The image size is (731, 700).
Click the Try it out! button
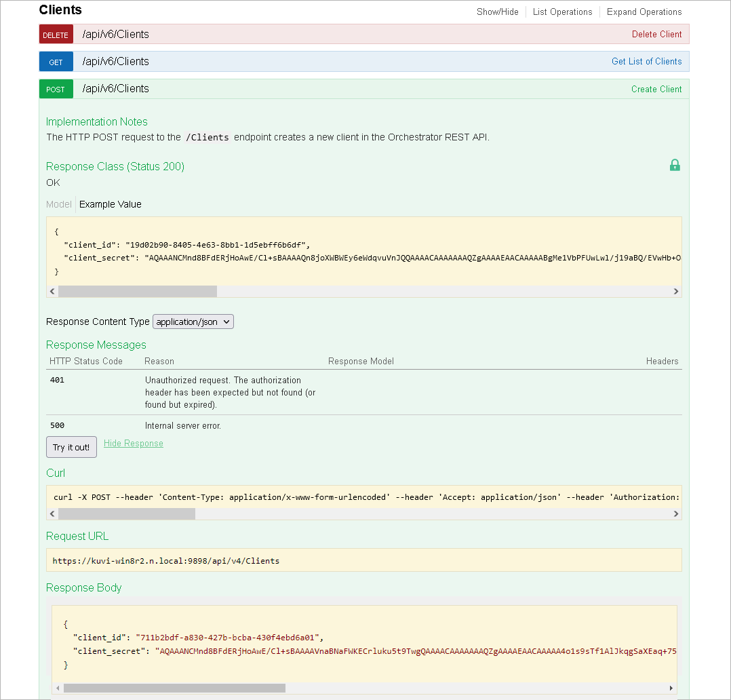71,447
